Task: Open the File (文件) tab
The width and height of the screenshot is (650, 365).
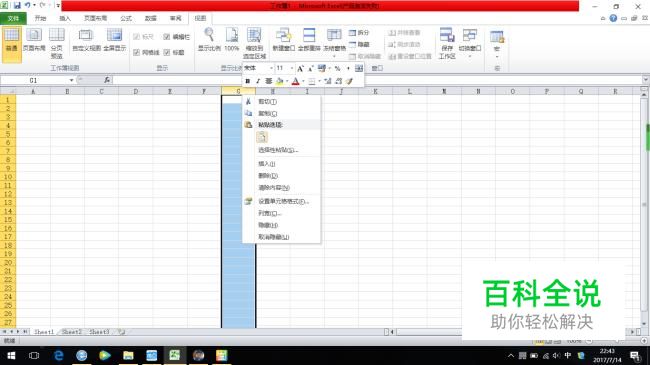Action: [x=13, y=18]
